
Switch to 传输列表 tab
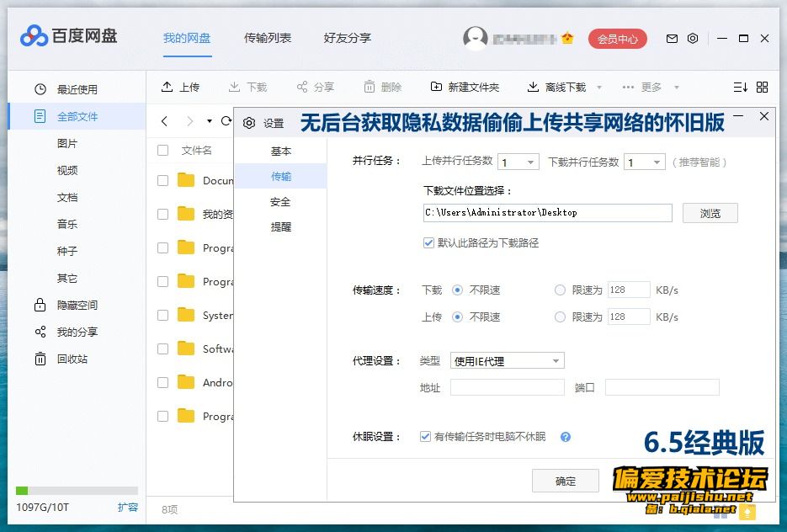pos(268,38)
